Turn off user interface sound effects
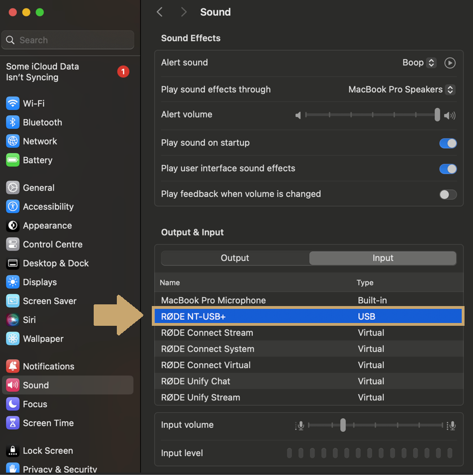The image size is (473, 476). pos(448,169)
